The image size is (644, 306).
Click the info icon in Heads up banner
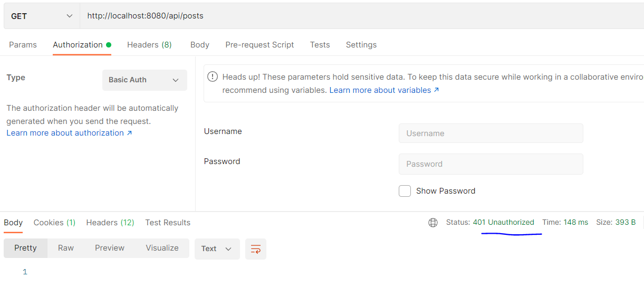click(213, 77)
